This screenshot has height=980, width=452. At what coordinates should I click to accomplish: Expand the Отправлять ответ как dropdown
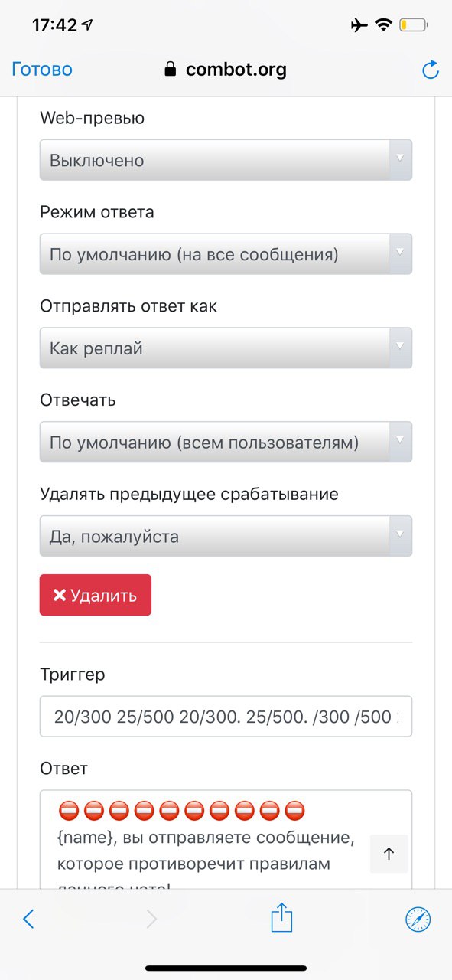pyautogui.click(x=226, y=348)
